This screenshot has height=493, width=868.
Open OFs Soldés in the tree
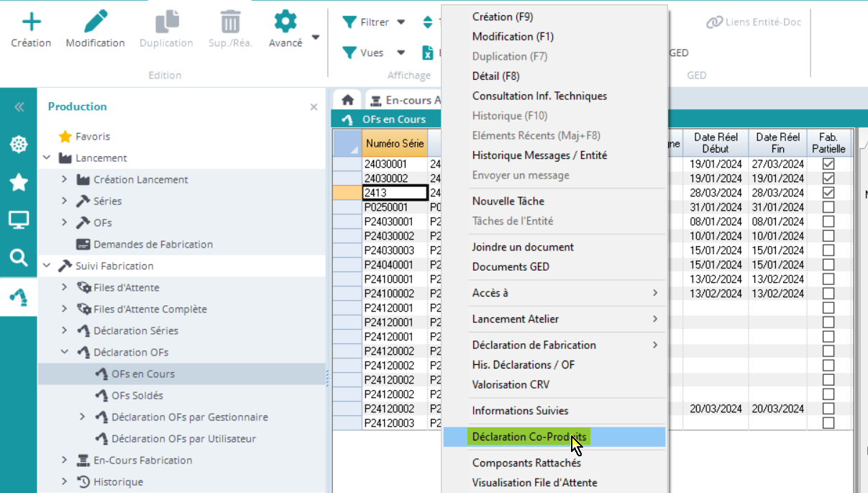point(137,395)
